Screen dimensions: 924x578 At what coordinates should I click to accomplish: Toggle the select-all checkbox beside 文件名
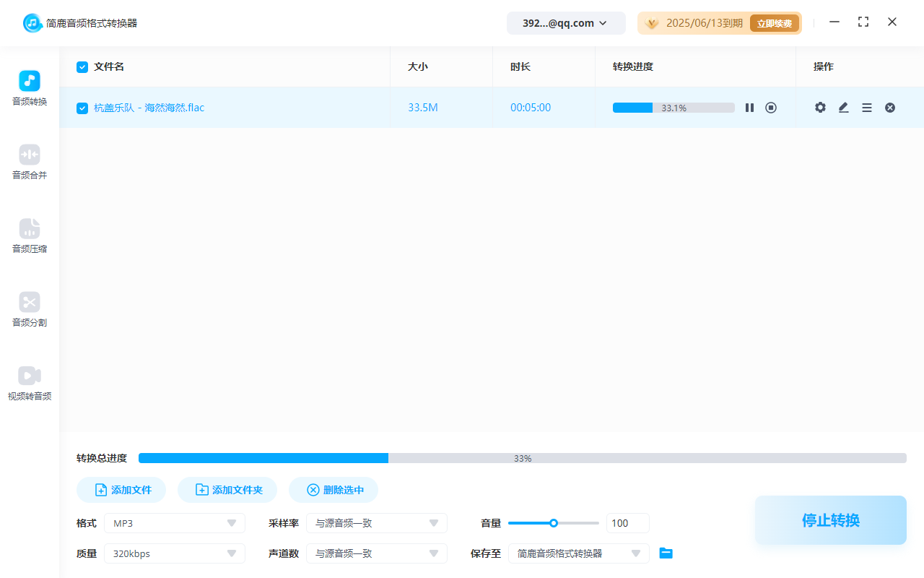(82, 67)
